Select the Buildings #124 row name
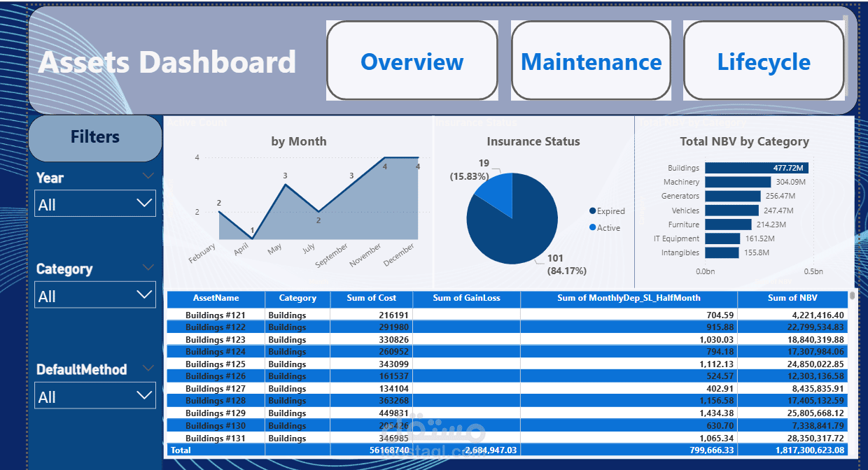868x470 pixels. coord(216,352)
